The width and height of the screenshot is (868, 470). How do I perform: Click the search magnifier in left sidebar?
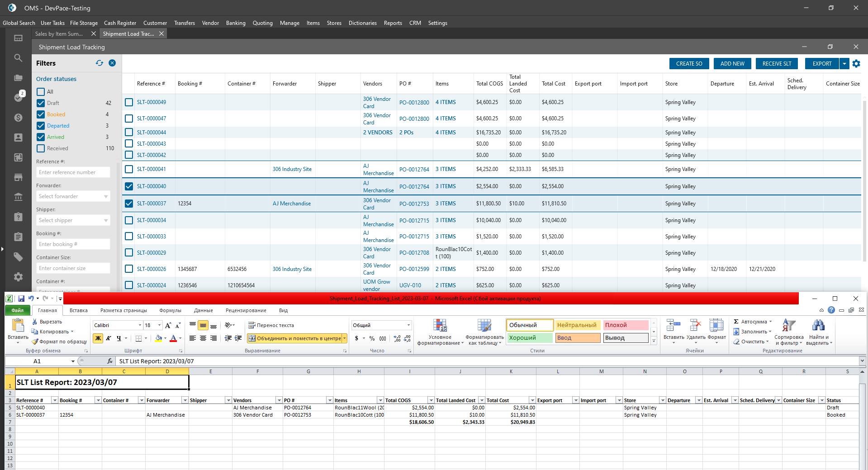point(18,58)
